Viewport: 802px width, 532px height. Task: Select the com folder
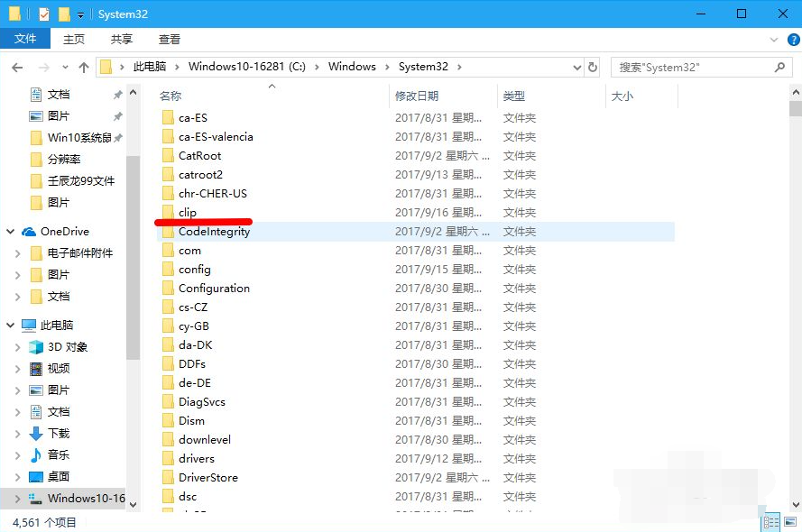pos(189,251)
